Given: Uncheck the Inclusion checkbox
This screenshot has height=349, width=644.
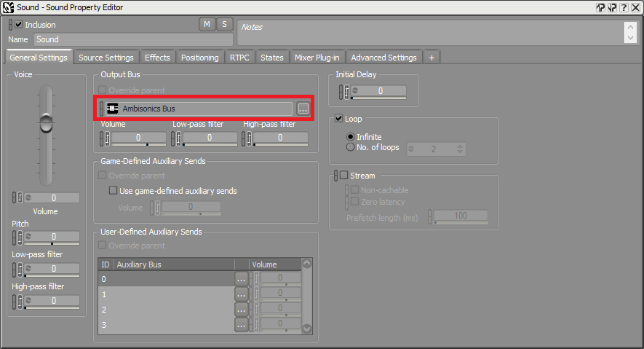Looking at the screenshot, I should pyautogui.click(x=19, y=25).
